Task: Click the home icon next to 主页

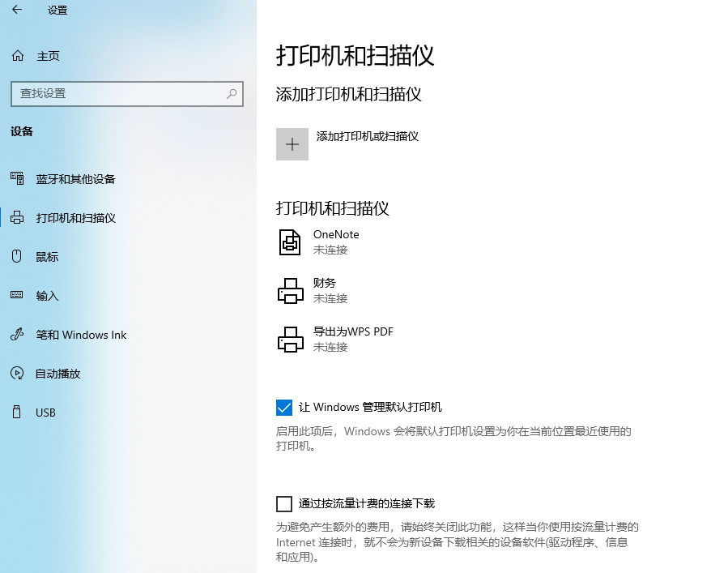Action: click(x=18, y=56)
